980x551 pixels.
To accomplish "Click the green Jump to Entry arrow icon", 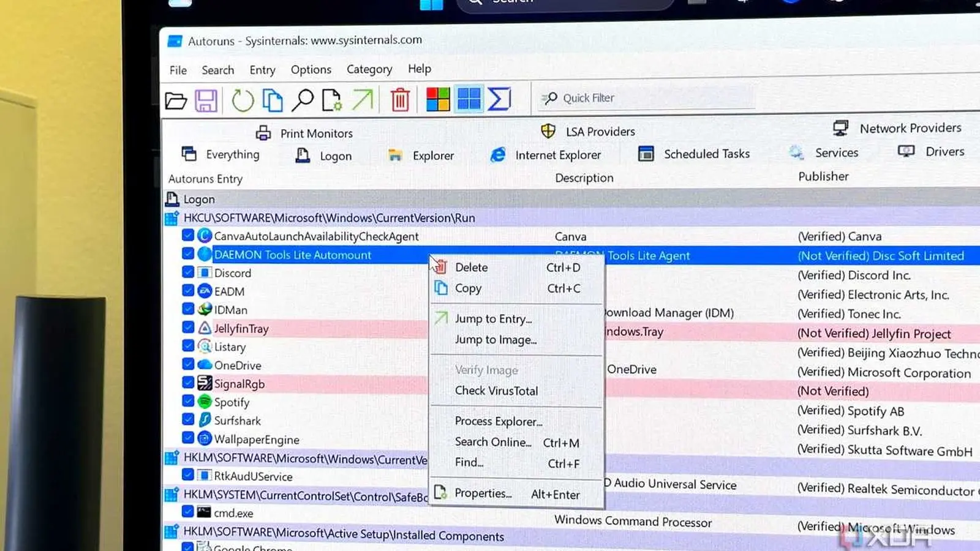I will click(363, 99).
